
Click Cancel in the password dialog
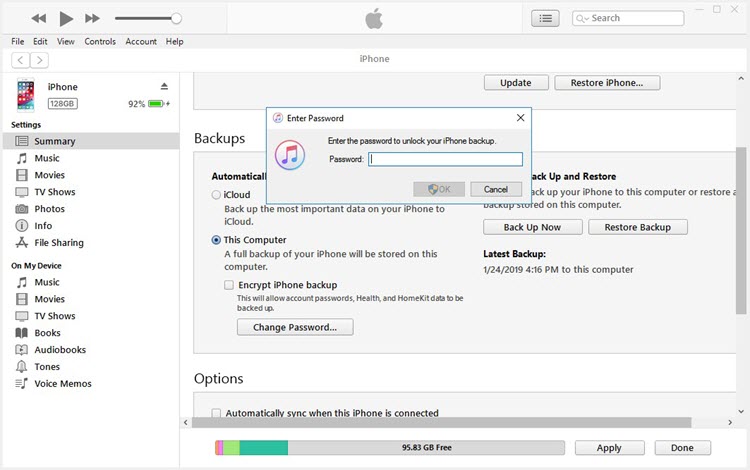496,189
